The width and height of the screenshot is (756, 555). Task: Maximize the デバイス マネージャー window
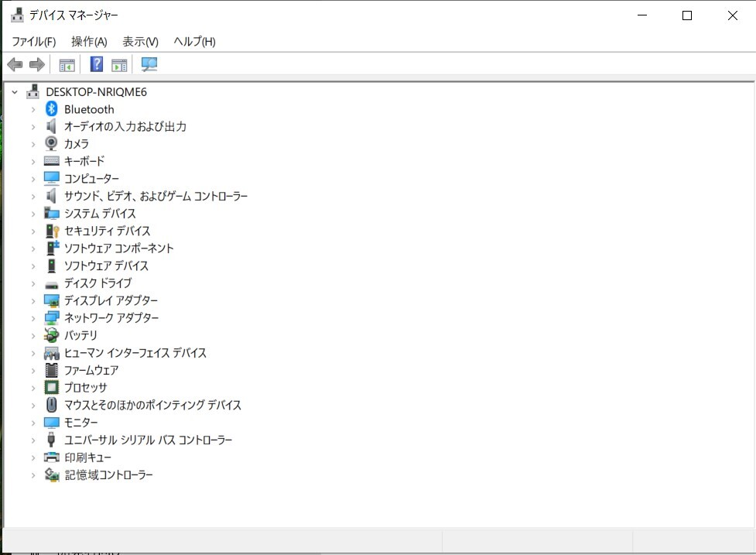click(687, 15)
